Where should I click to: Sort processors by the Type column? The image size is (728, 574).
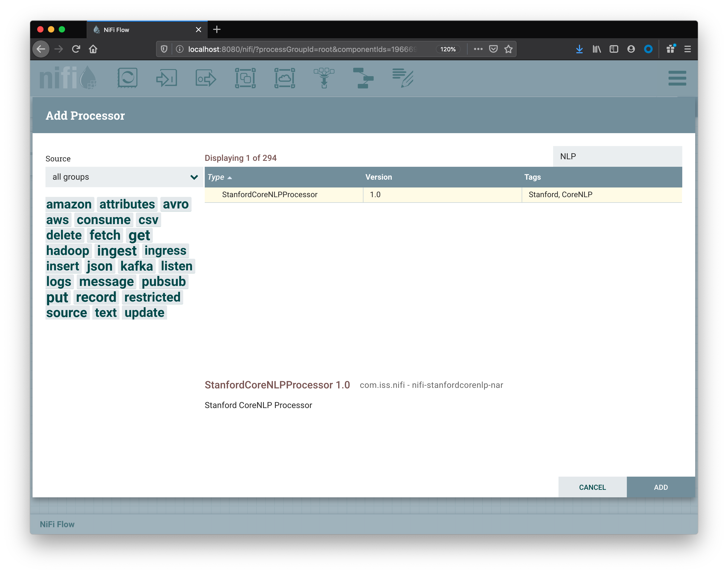(x=216, y=177)
